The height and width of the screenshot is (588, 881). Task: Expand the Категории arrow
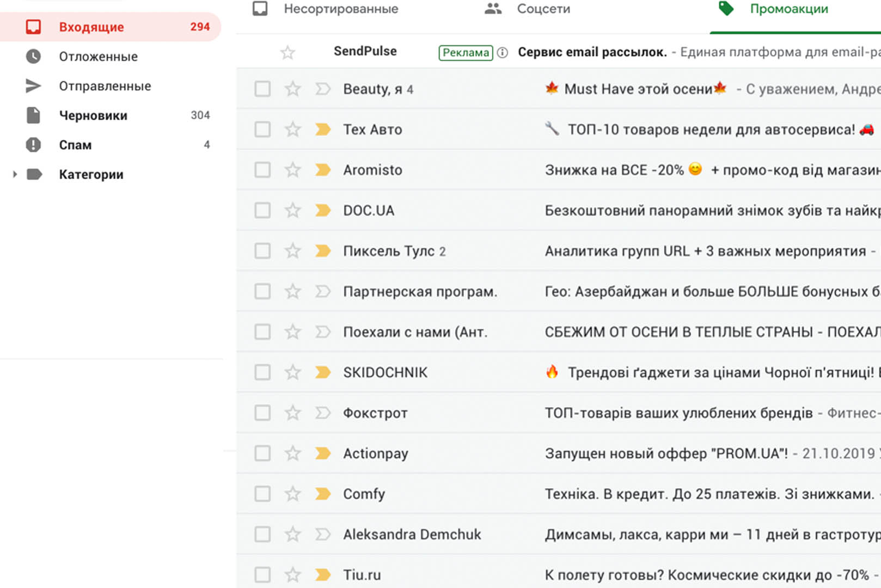(x=15, y=174)
